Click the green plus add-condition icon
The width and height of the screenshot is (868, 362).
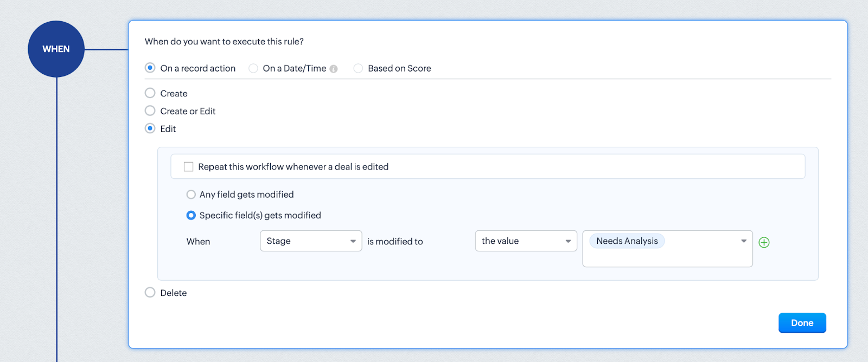click(x=764, y=242)
